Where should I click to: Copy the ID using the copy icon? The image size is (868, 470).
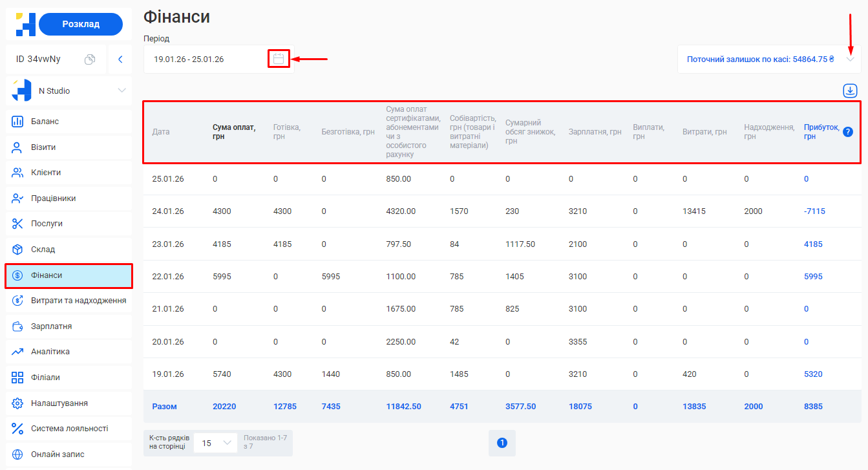(90, 59)
